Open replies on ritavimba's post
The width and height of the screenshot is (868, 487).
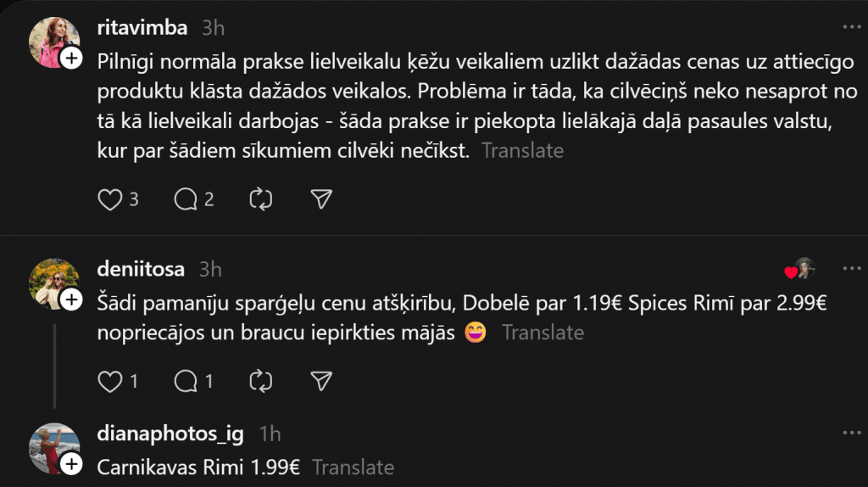coord(185,199)
